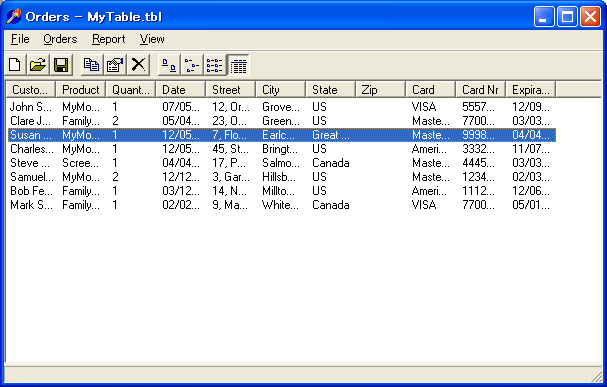Click card number cell '3332...'
This screenshot has width=607, height=387.
[478, 149]
